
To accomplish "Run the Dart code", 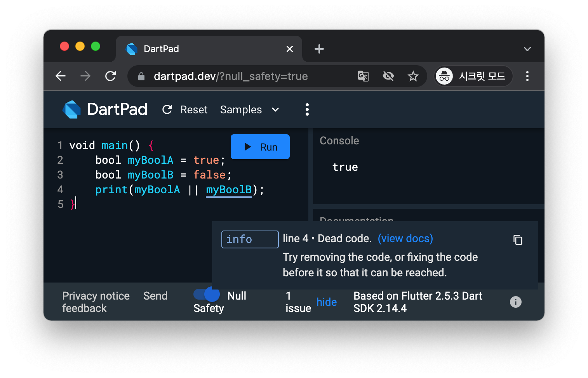I will click(x=260, y=147).
